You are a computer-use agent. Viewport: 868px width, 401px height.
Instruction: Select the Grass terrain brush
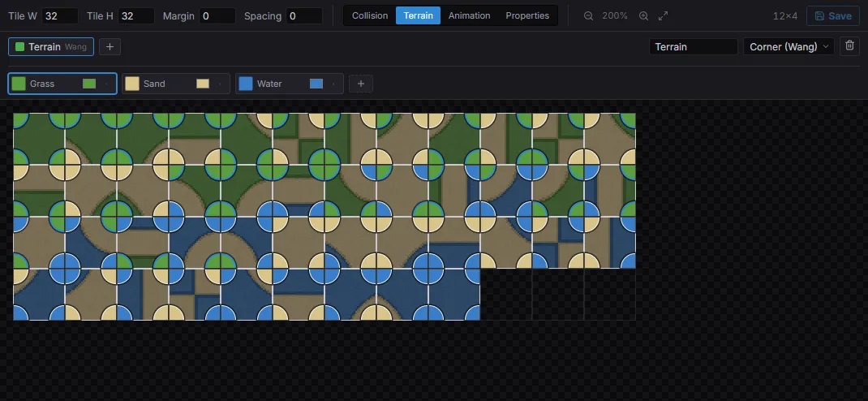pos(62,84)
